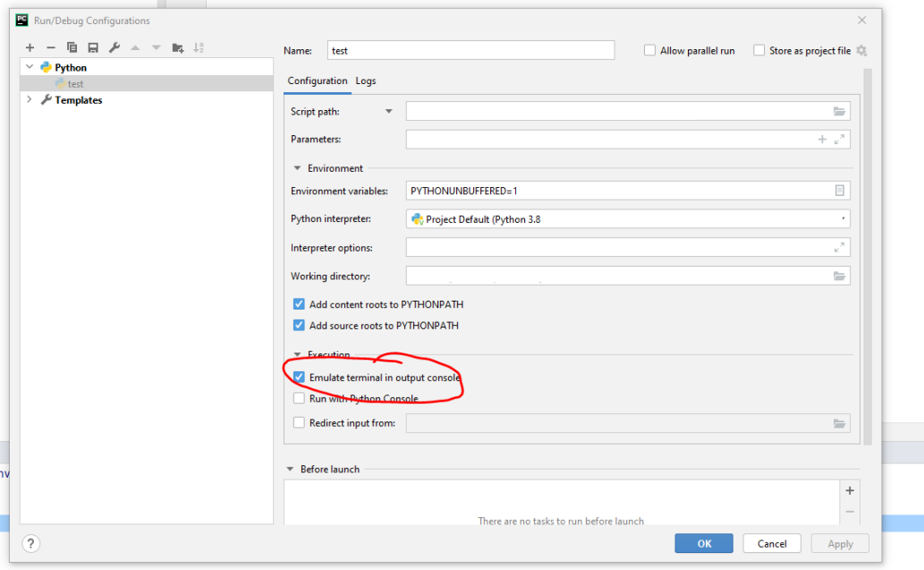
Task: Click the Apply button
Action: [840, 543]
